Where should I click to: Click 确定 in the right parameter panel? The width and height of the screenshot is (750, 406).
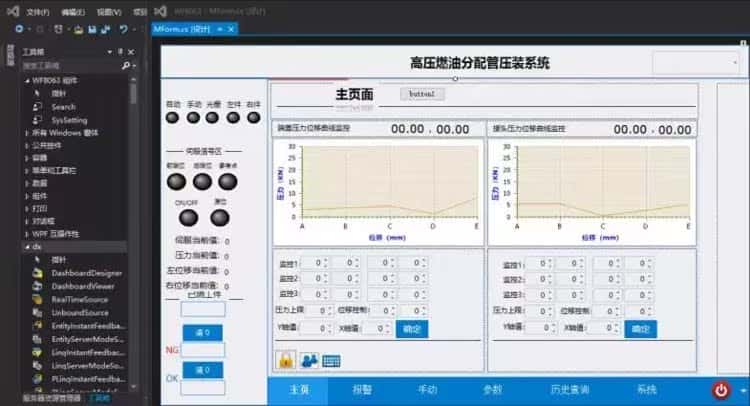click(x=640, y=329)
